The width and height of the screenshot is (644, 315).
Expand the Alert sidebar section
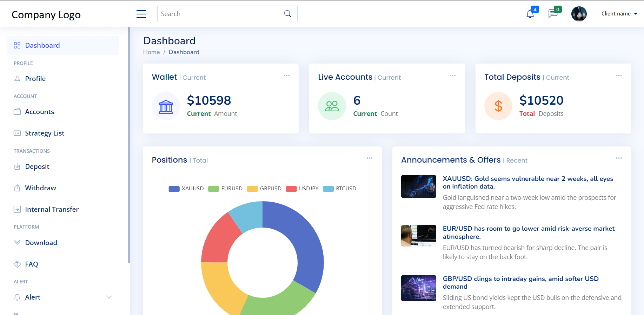(x=109, y=297)
